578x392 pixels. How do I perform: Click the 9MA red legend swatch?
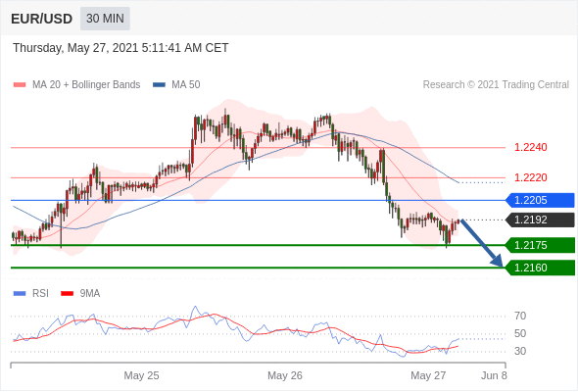[x=67, y=294]
